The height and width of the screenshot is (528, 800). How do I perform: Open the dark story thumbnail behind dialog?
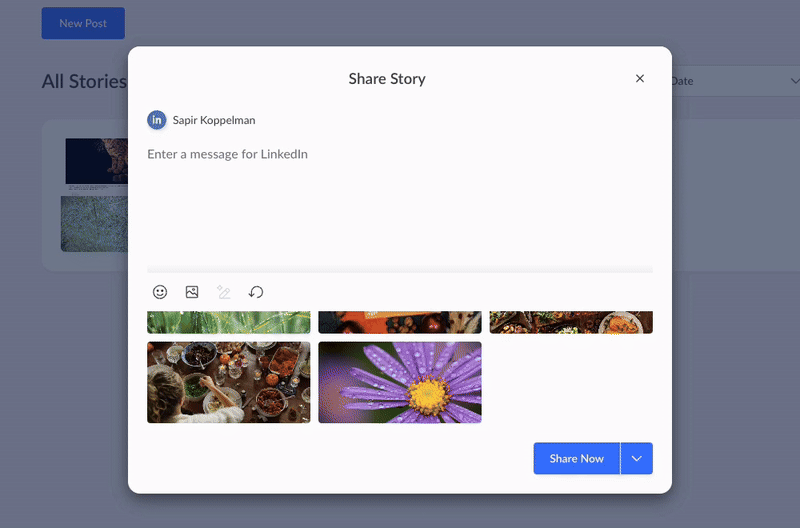point(96,162)
